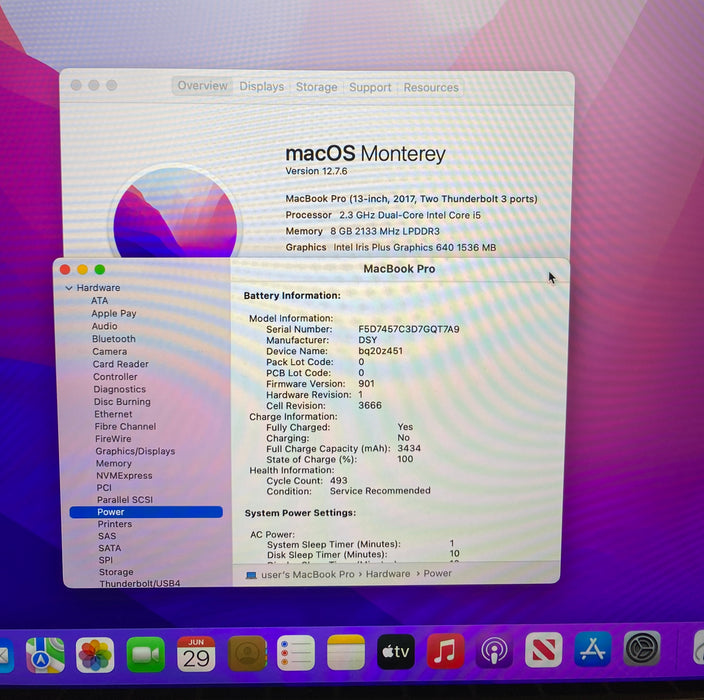Click Cycle Count value 493
The height and width of the screenshot is (700, 704).
point(339,480)
